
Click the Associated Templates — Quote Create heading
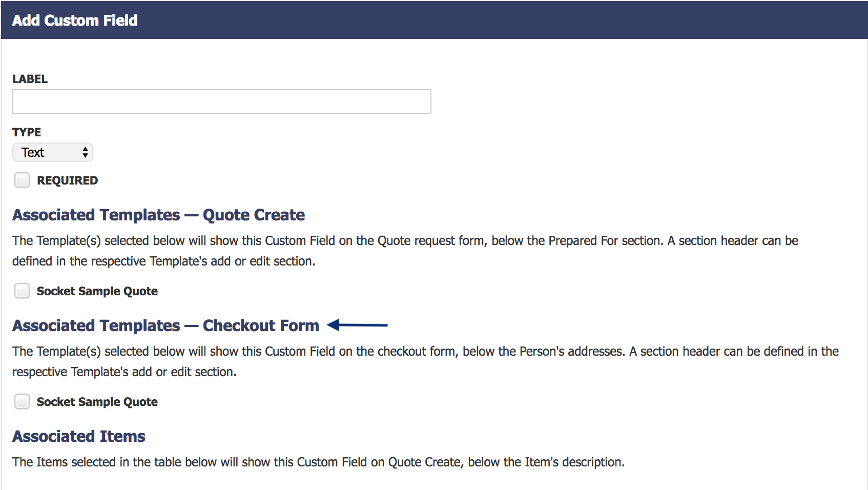[158, 215]
